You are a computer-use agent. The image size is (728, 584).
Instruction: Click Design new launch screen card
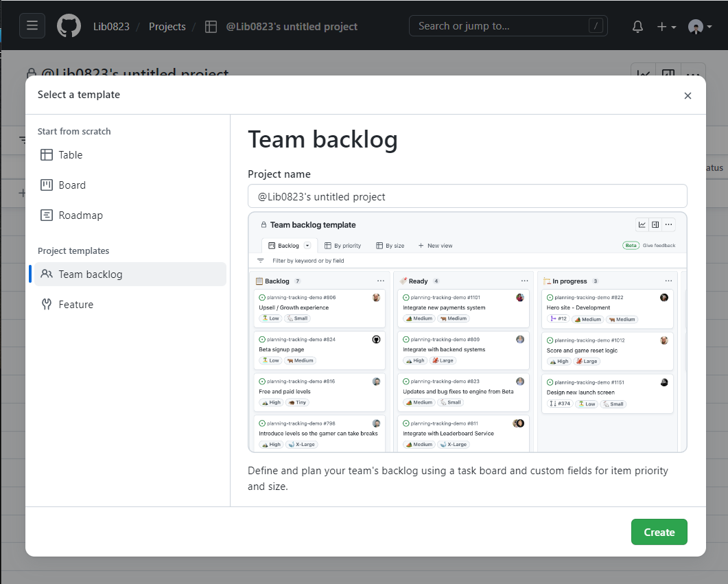(x=607, y=394)
